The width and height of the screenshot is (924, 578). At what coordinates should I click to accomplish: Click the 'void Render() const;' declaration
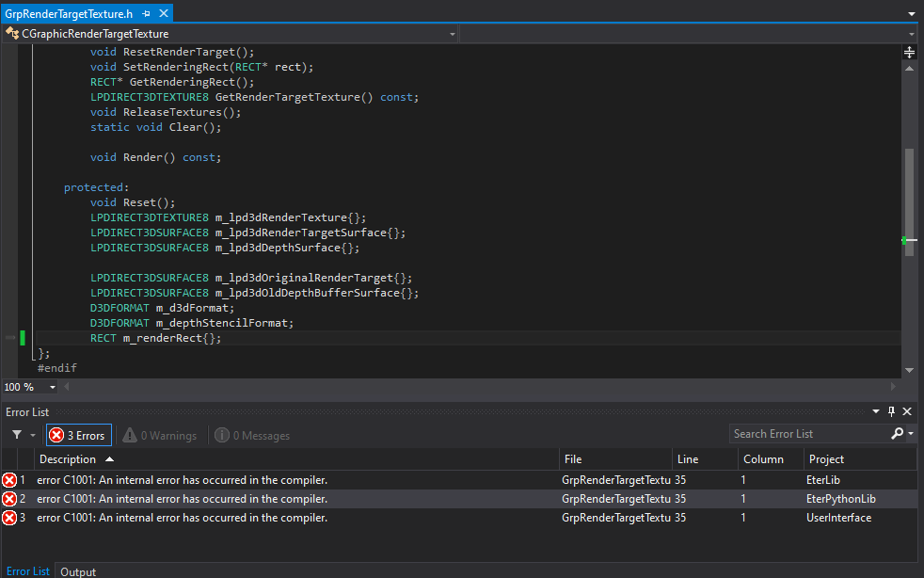(x=155, y=157)
